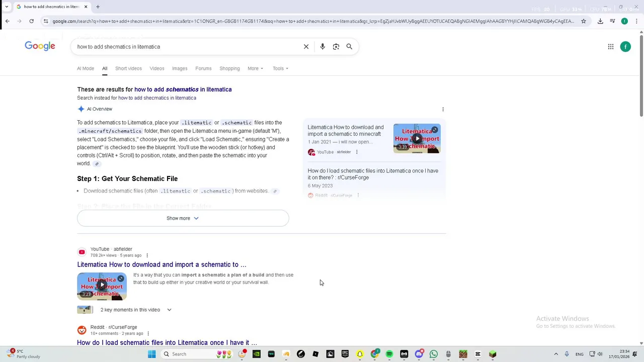
Task: Open the Short videos tab
Action: pos(128,68)
